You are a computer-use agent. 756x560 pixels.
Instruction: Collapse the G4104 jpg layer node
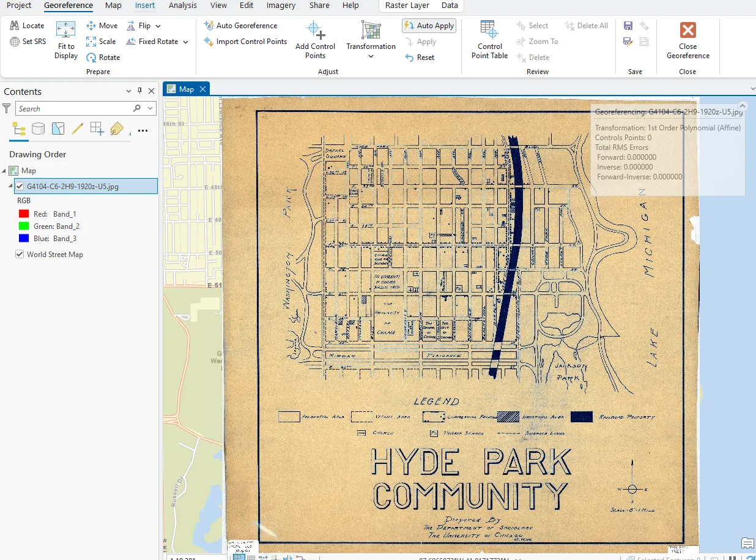coord(10,186)
